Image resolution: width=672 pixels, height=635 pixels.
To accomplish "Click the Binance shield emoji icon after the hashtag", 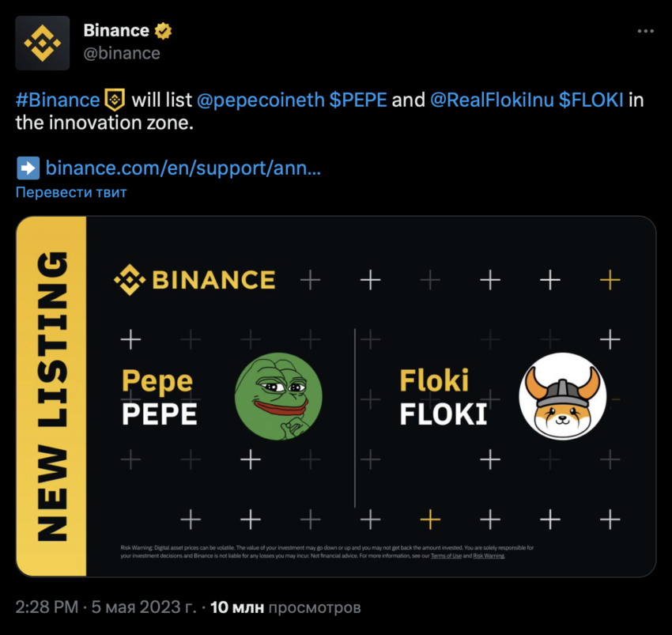I will 115,100.
